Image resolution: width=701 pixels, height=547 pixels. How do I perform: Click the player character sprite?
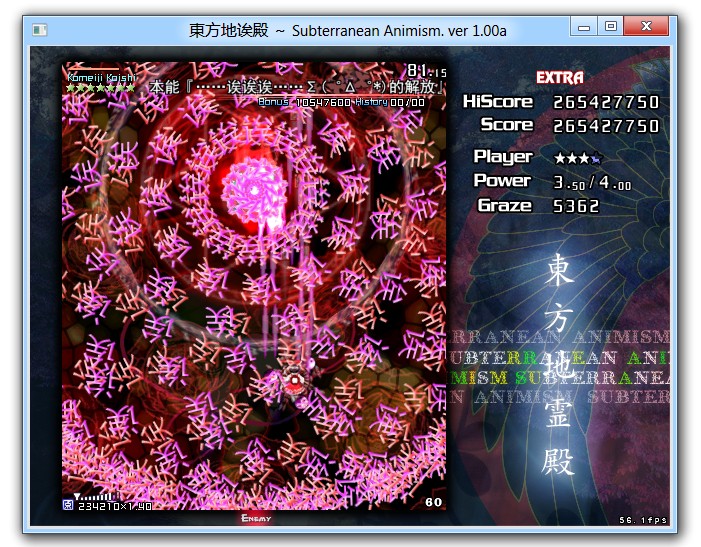pos(293,380)
